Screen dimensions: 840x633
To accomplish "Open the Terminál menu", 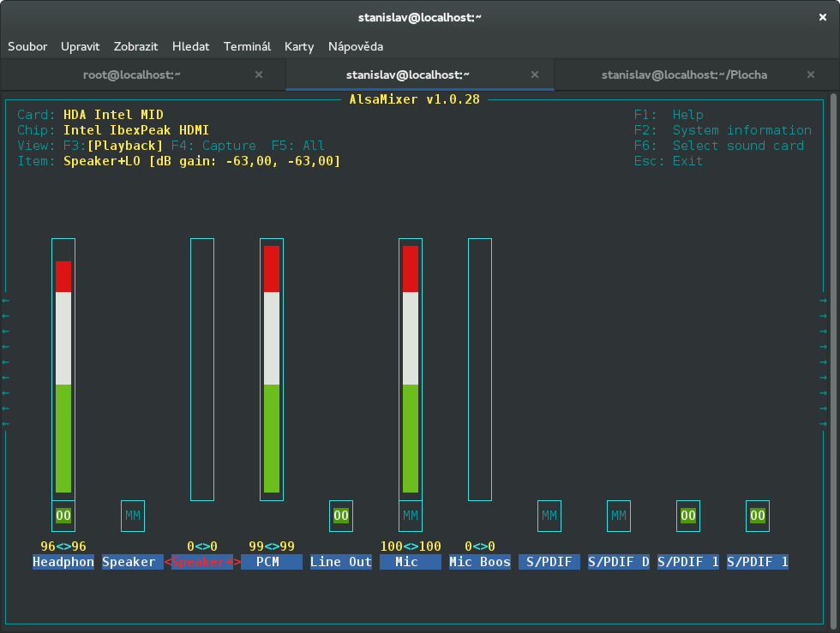I will 247,46.
